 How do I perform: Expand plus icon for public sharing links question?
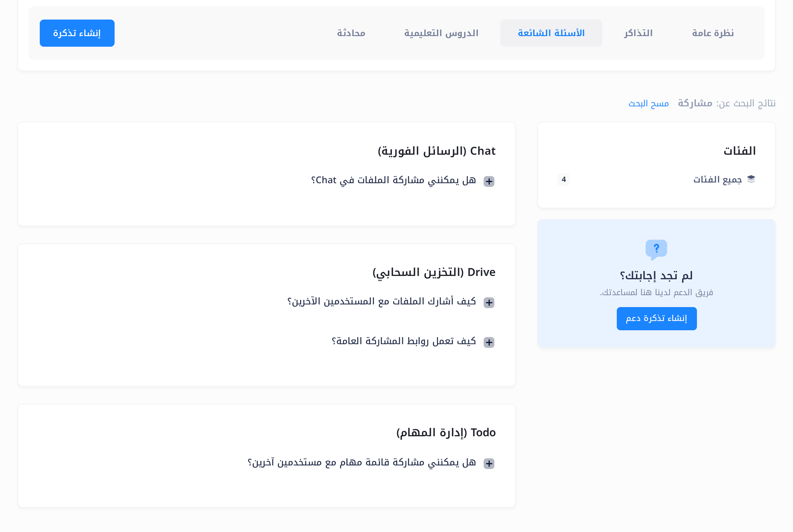(489, 342)
